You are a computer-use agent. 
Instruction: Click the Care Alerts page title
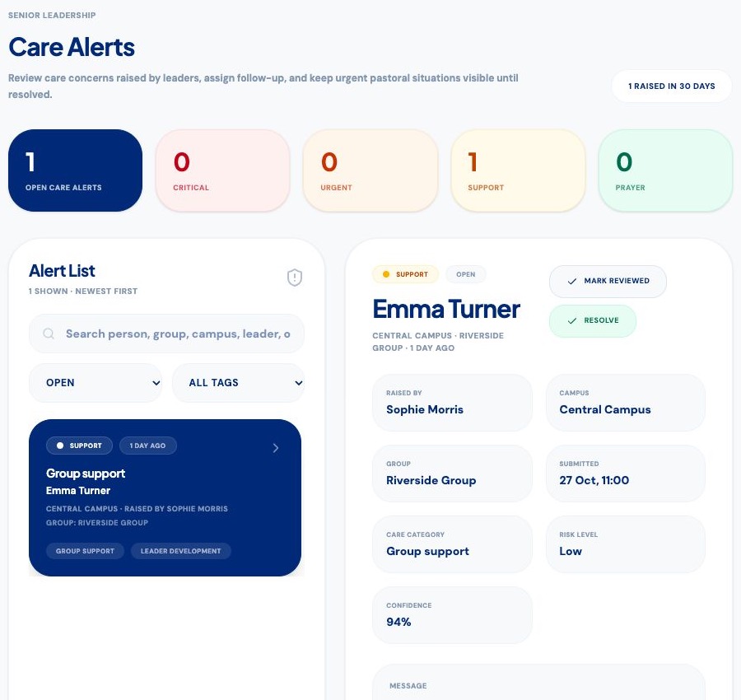click(72, 47)
